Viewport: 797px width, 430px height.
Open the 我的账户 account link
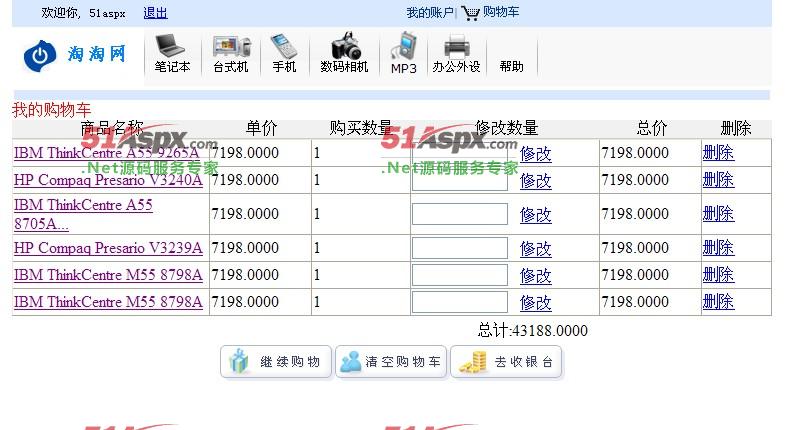(430, 13)
